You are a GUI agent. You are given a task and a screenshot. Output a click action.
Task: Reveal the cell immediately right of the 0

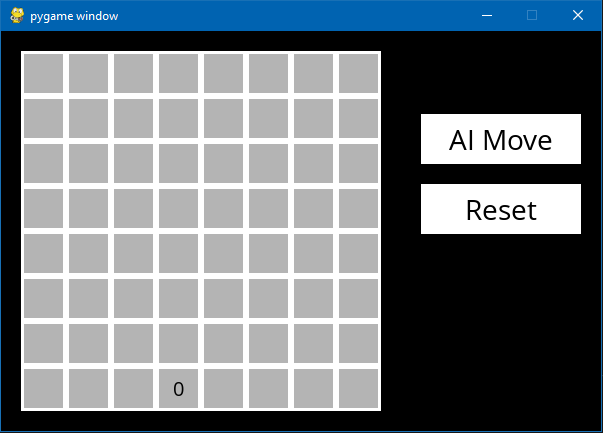tap(223, 388)
